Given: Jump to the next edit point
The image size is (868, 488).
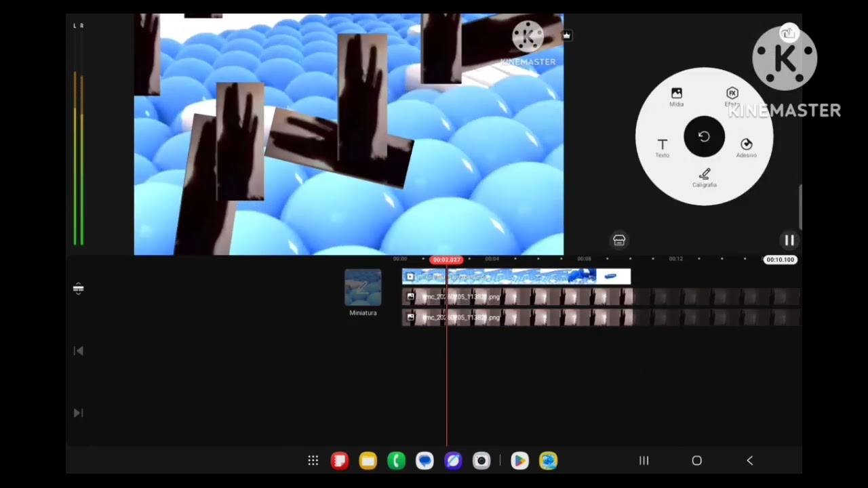Looking at the screenshot, I should 78,413.
